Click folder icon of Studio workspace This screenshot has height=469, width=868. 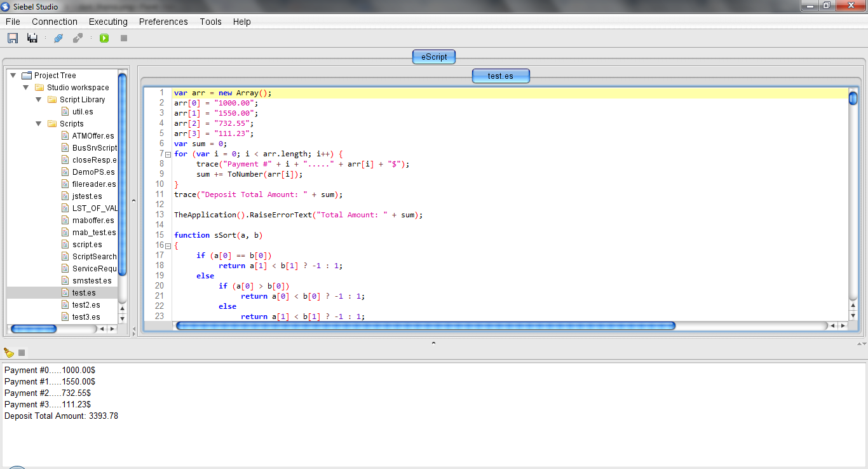pos(39,88)
